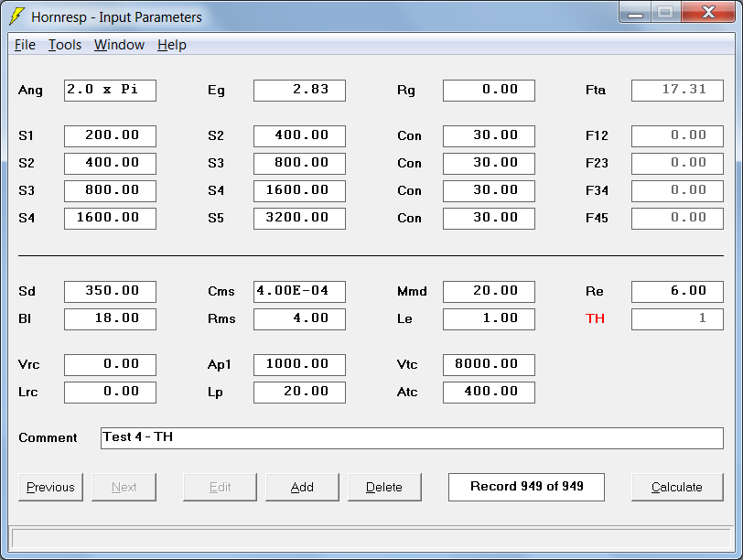Click the F23 field

click(x=678, y=164)
